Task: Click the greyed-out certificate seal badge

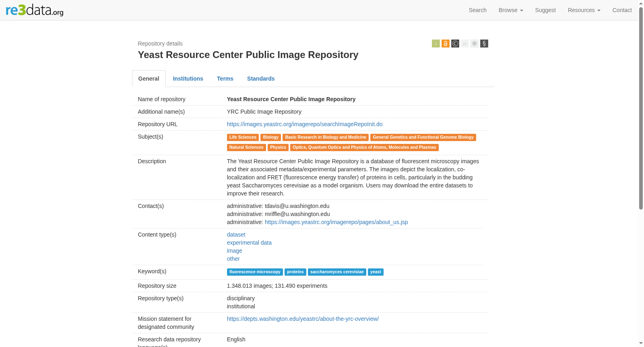Action: pyautogui.click(x=475, y=44)
